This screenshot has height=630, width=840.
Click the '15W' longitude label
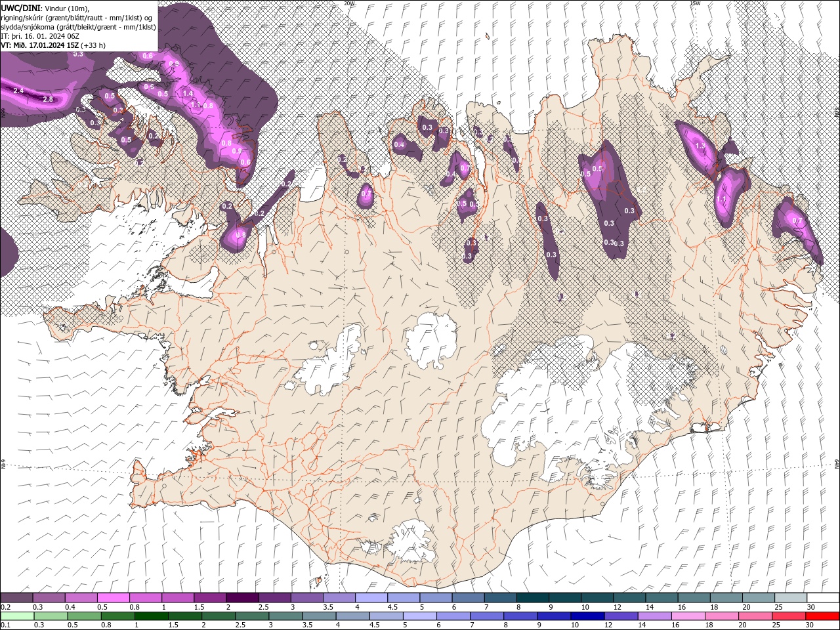pyautogui.click(x=695, y=3)
